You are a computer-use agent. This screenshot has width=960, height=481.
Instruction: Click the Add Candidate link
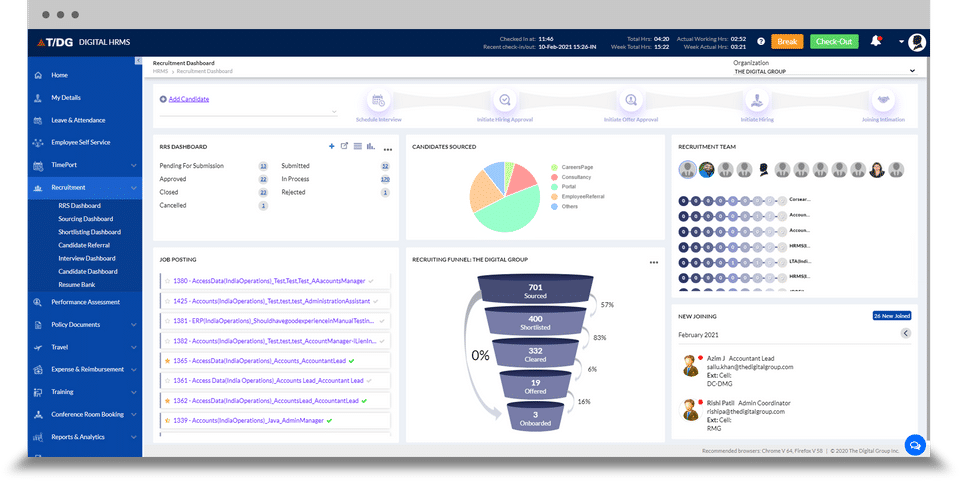(189, 99)
